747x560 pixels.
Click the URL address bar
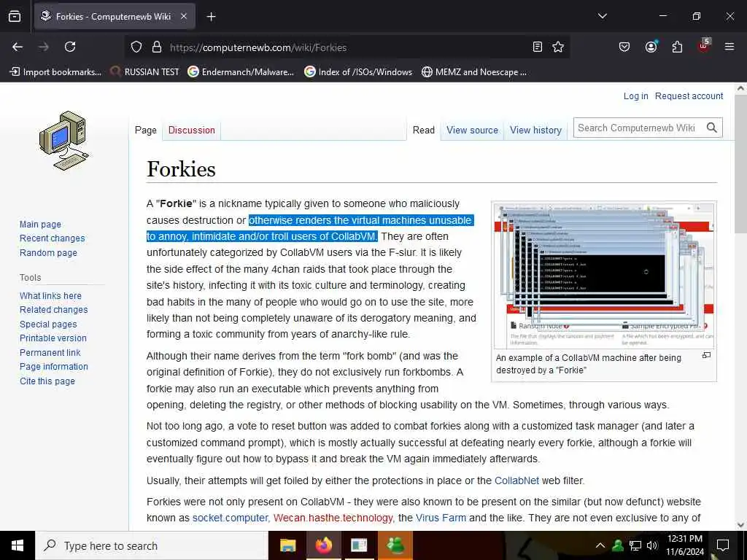pyautogui.click(x=347, y=47)
